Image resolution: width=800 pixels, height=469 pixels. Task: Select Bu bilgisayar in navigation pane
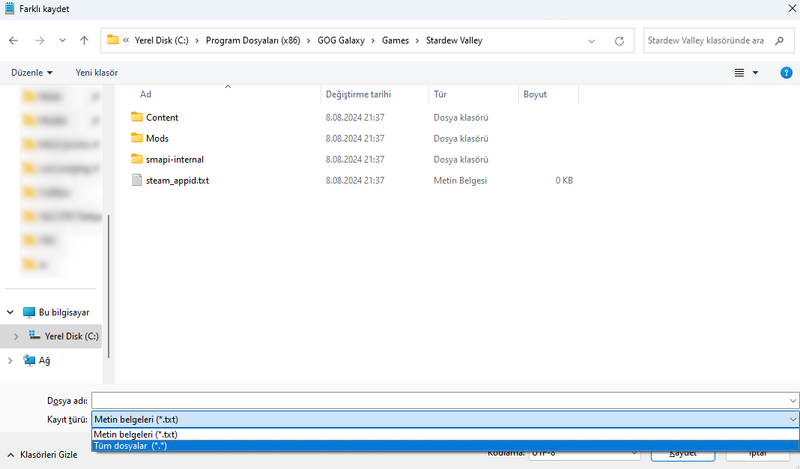pos(64,312)
